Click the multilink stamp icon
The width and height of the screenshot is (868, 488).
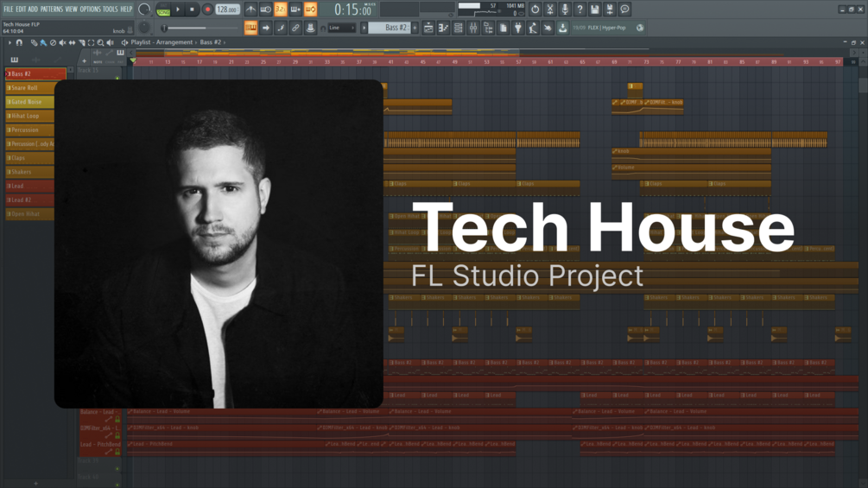311,28
